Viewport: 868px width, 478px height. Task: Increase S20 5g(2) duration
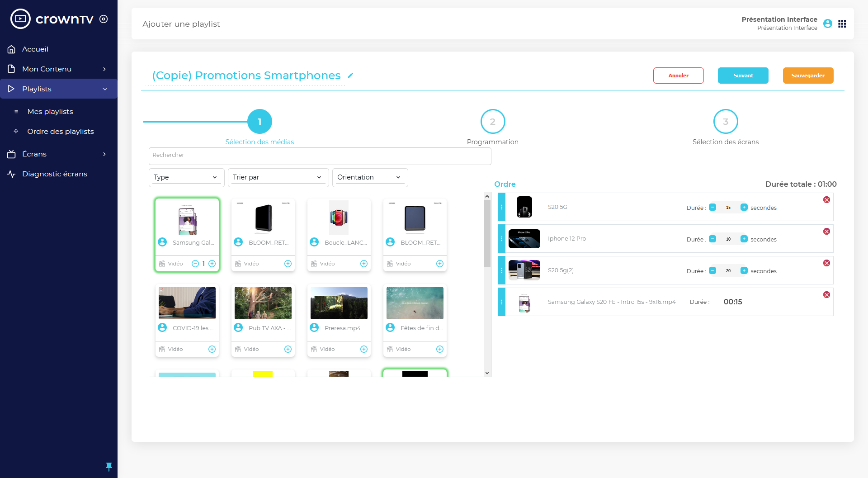(x=744, y=270)
